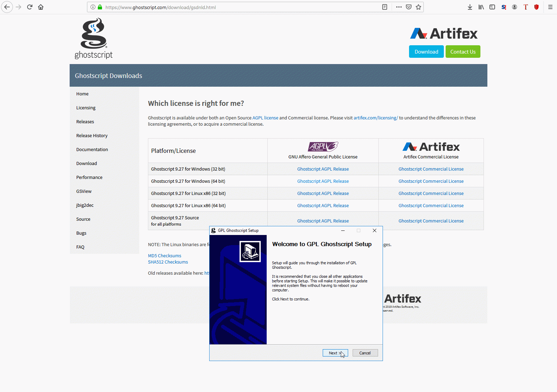Show site information via the info icon

coord(93,7)
